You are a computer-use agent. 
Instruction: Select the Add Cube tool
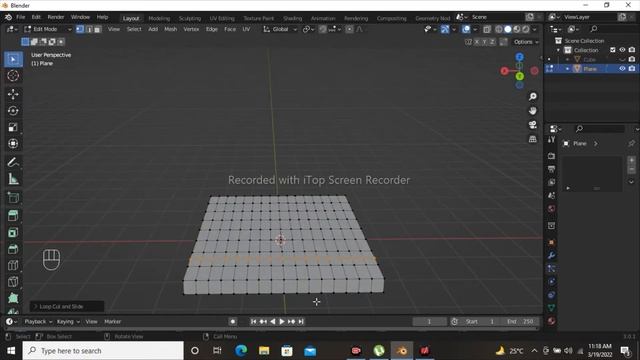pyautogui.click(x=13, y=198)
